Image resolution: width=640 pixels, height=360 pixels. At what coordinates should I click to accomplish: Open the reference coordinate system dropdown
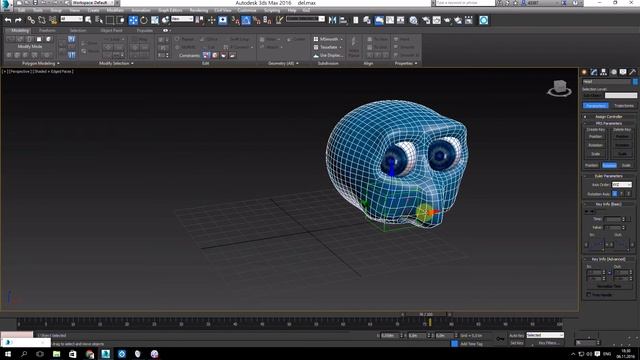pyautogui.click(x=182, y=19)
